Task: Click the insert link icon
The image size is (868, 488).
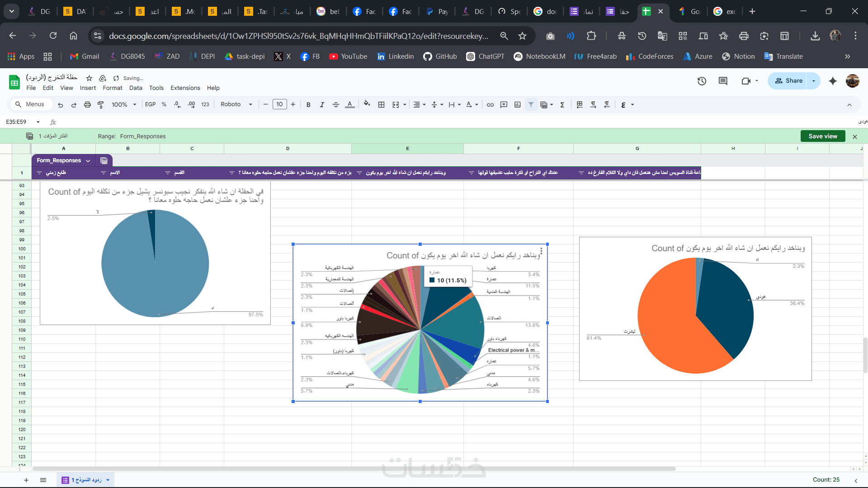Action: click(490, 105)
